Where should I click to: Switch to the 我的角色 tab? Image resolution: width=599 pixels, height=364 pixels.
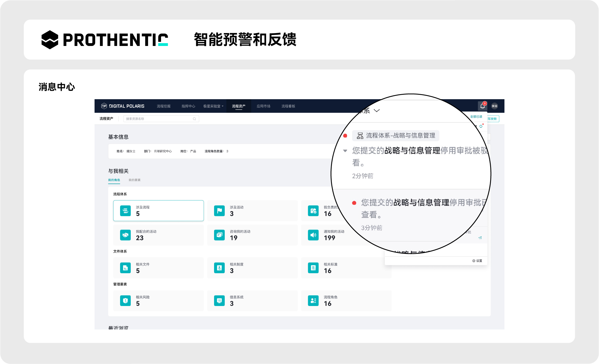(x=114, y=180)
